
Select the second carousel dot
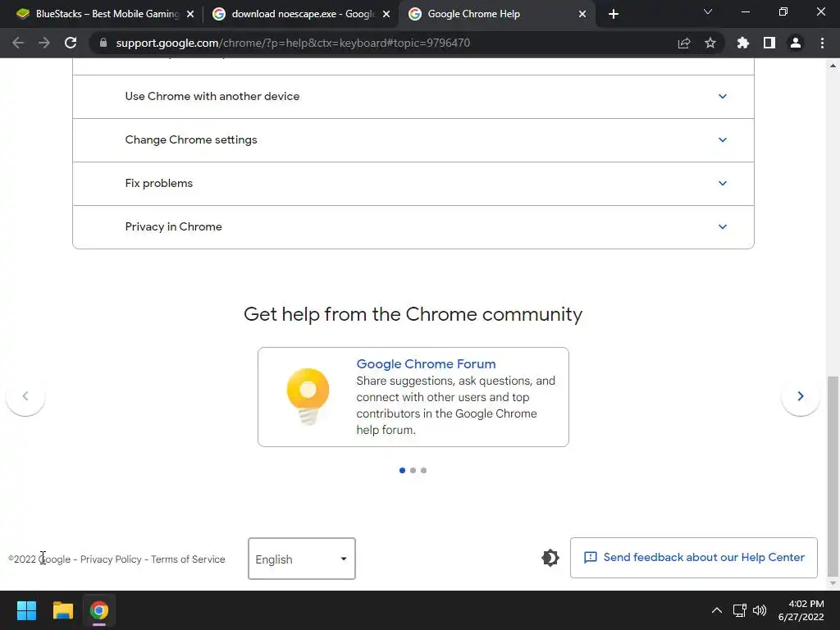(413, 470)
